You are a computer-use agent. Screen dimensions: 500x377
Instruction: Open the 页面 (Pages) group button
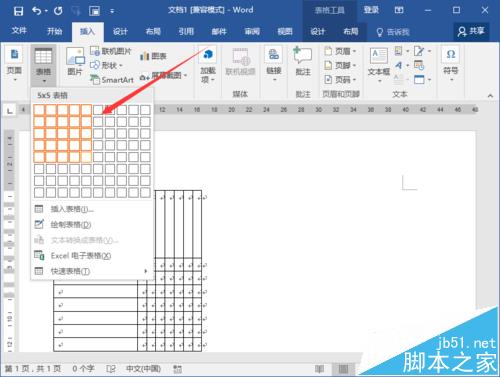14,64
